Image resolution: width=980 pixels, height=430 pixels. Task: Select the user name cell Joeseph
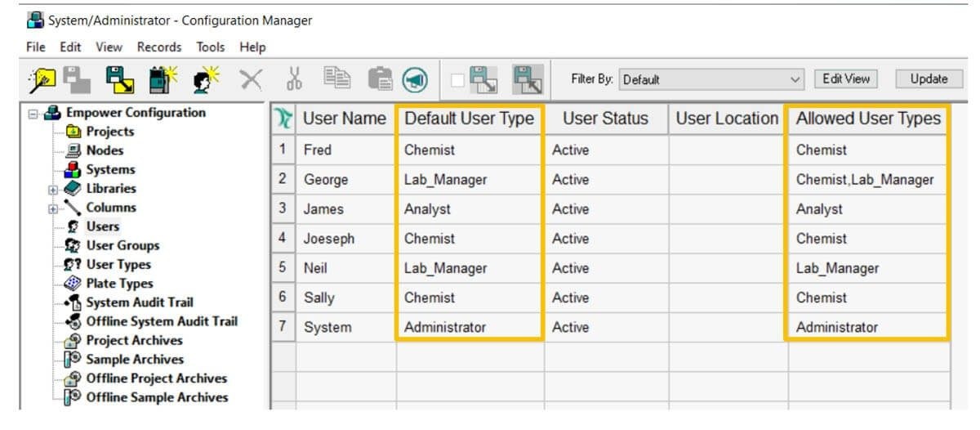pos(346,238)
